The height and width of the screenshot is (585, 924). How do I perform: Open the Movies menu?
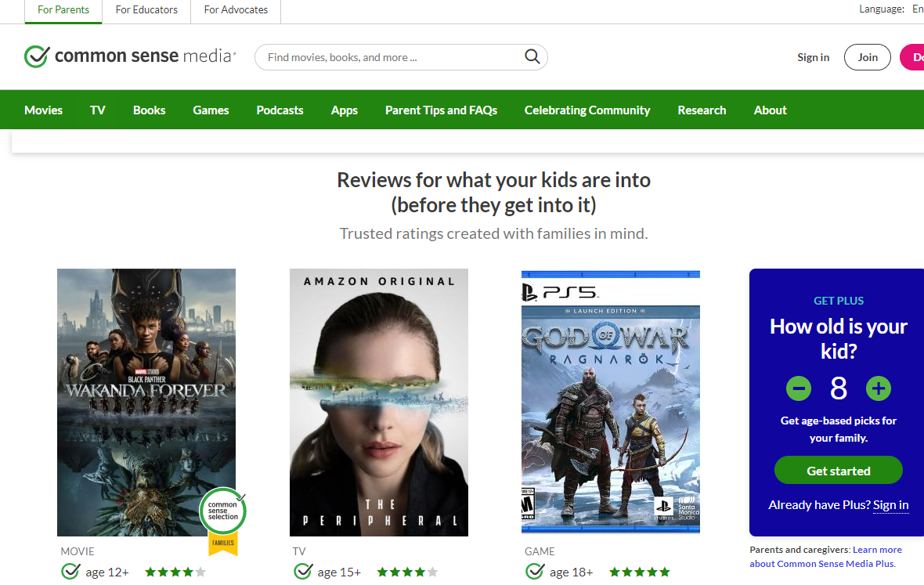tap(44, 110)
